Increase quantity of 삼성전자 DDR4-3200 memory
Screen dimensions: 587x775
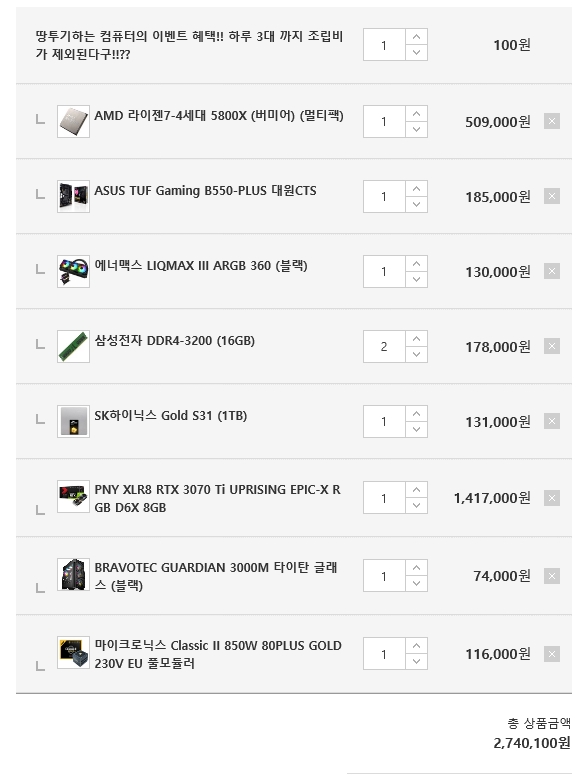(x=417, y=339)
